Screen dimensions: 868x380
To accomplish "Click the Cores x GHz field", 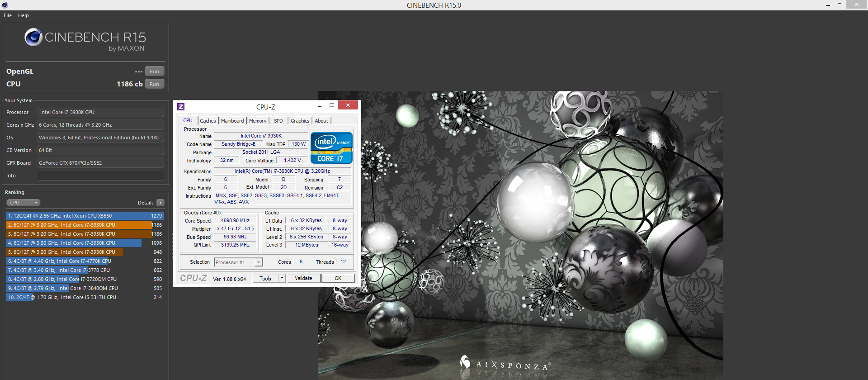I will 100,125.
